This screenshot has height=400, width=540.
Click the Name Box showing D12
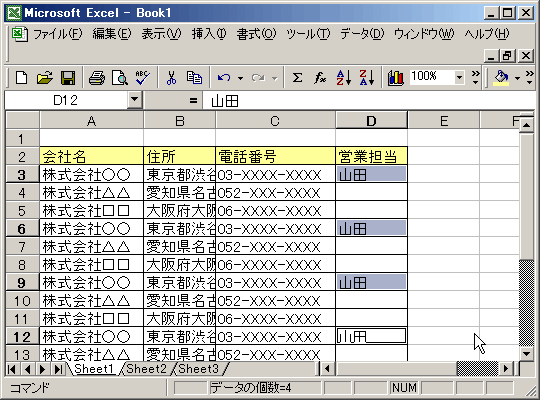click(66, 100)
